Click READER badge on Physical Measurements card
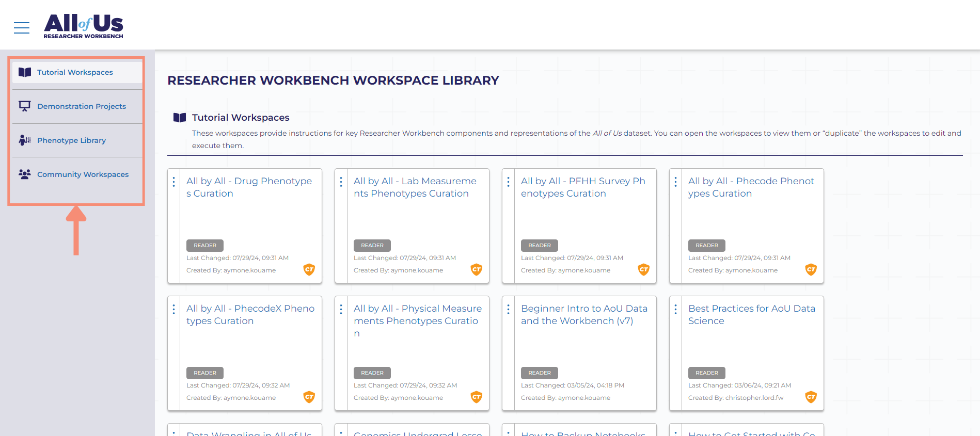This screenshot has width=980, height=436. 372,373
